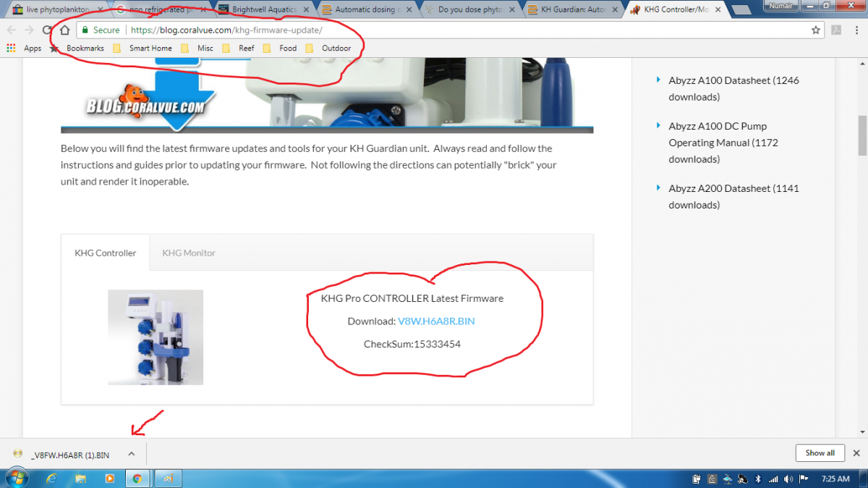The width and height of the screenshot is (868, 488).
Task: Click Show all downloads button
Action: (x=820, y=453)
